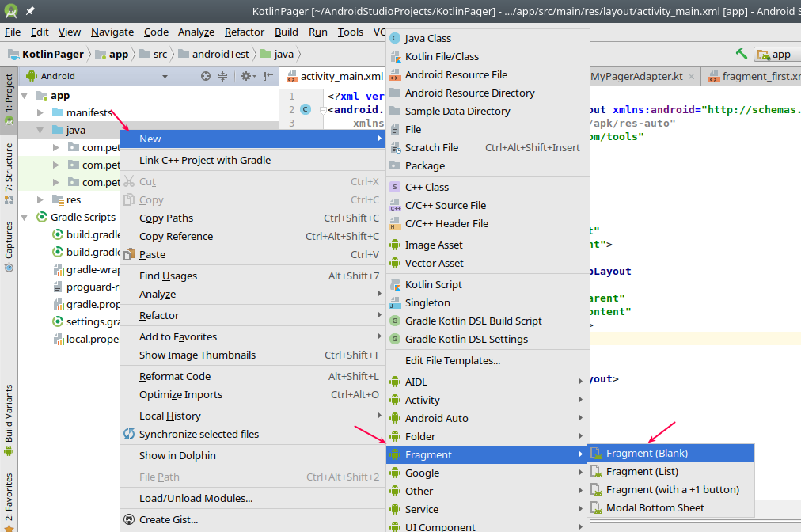Close the MyPagerAdapter.kt tab

tap(691, 77)
